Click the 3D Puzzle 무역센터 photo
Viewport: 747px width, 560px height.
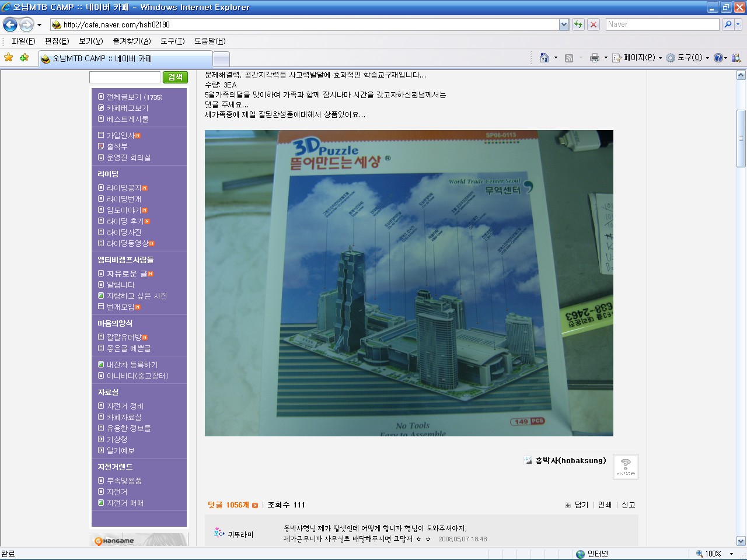point(409,283)
